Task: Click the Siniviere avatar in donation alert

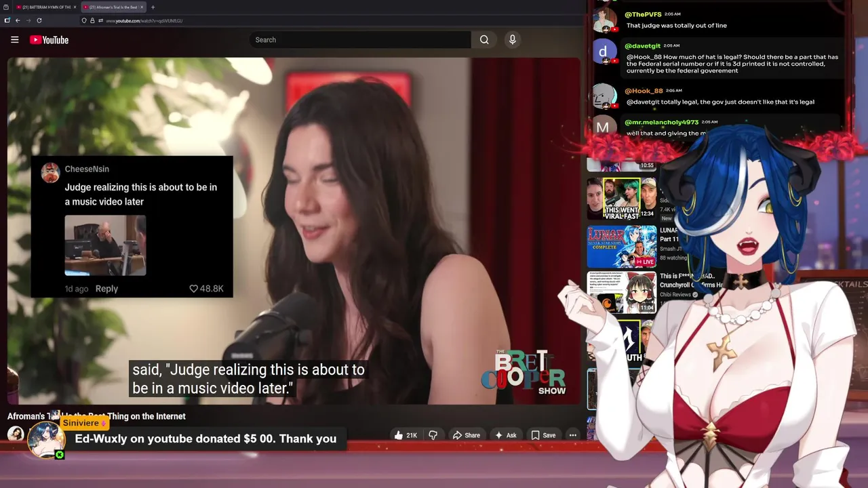Action: click(46, 439)
